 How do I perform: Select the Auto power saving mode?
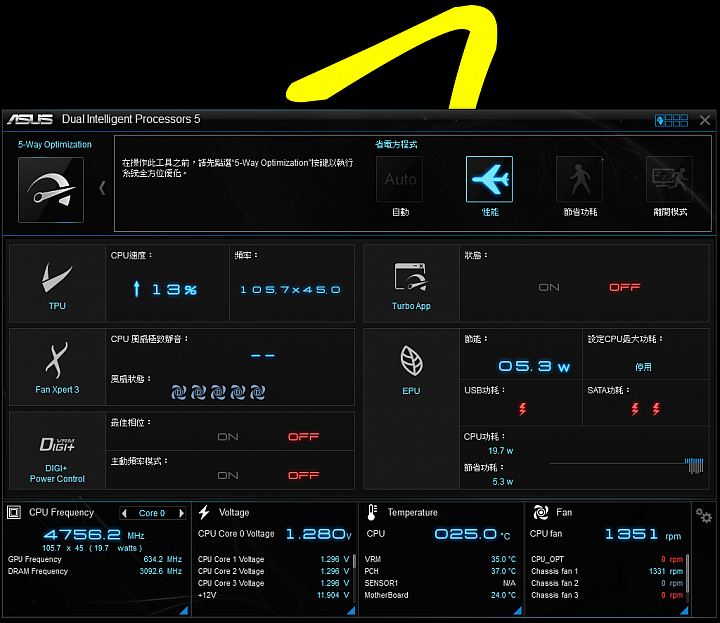click(399, 179)
